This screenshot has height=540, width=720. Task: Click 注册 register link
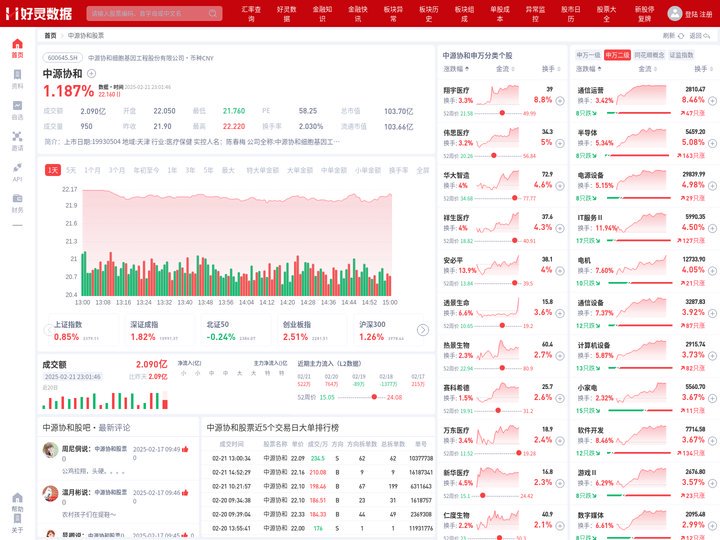tap(706, 14)
